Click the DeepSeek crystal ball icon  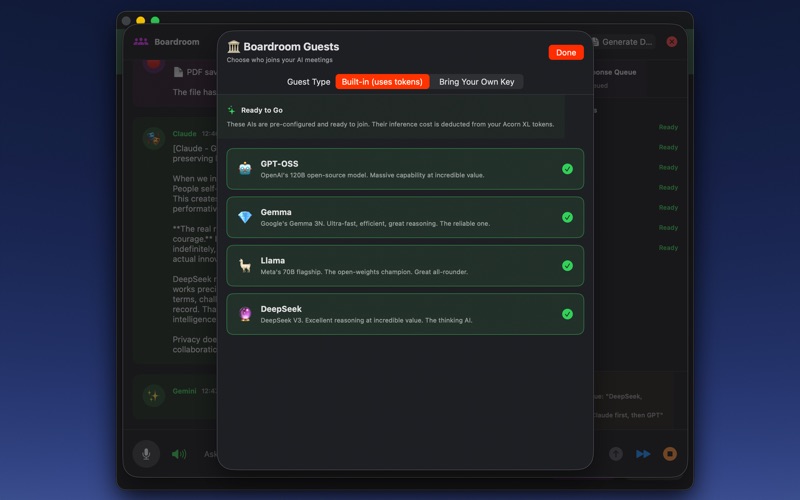pos(245,314)
